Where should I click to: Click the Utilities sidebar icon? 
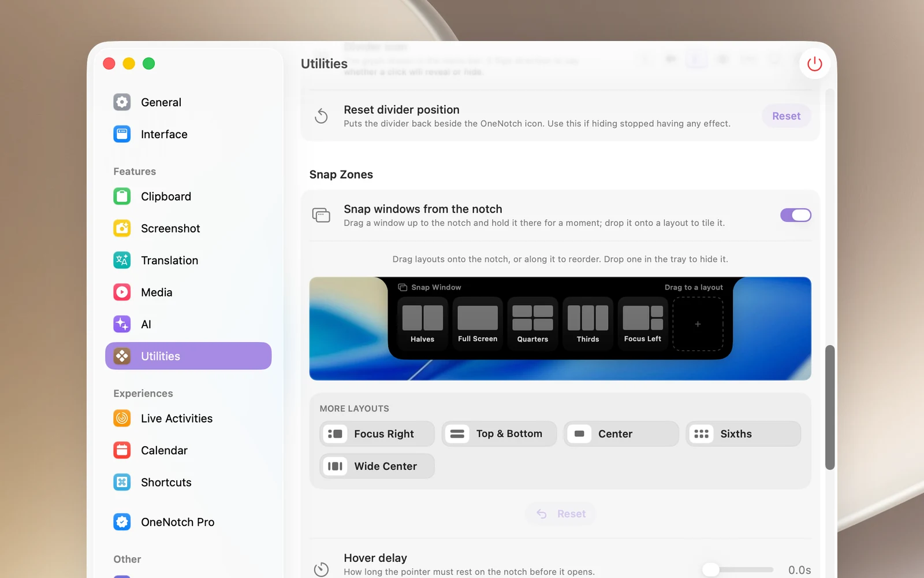coord(122,356)
